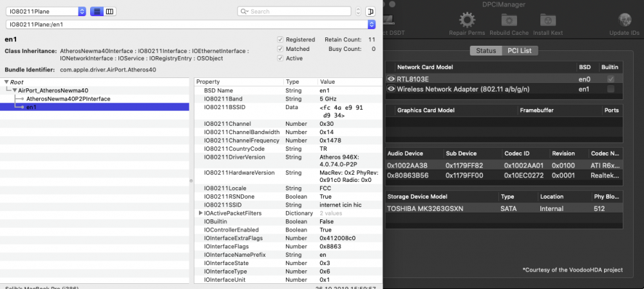The width and height of the screenshot is (644, 289).
Task: Switch to the Status tab in DPCIManager
Action: point(486,50)
